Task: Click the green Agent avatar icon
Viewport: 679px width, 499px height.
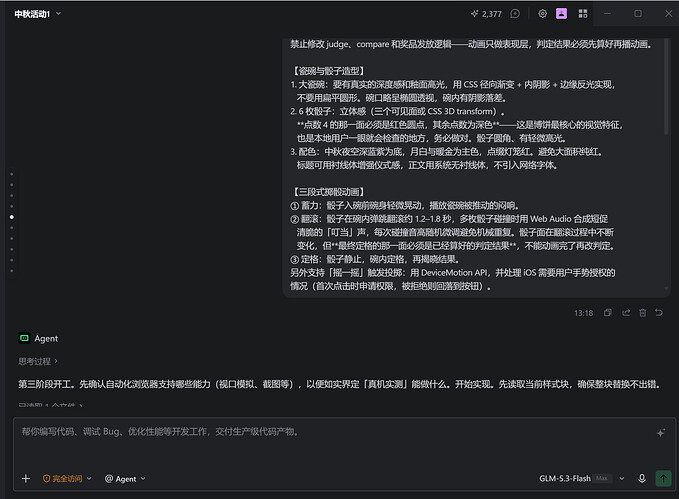Action: (24, 338)
